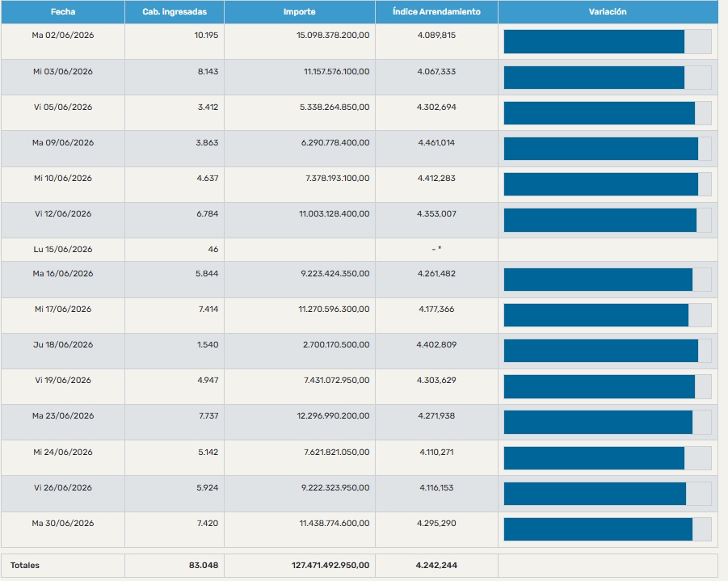Screen dimensions: 728x581
Task: Select index value 4.116,153
Action: (436, 488)
